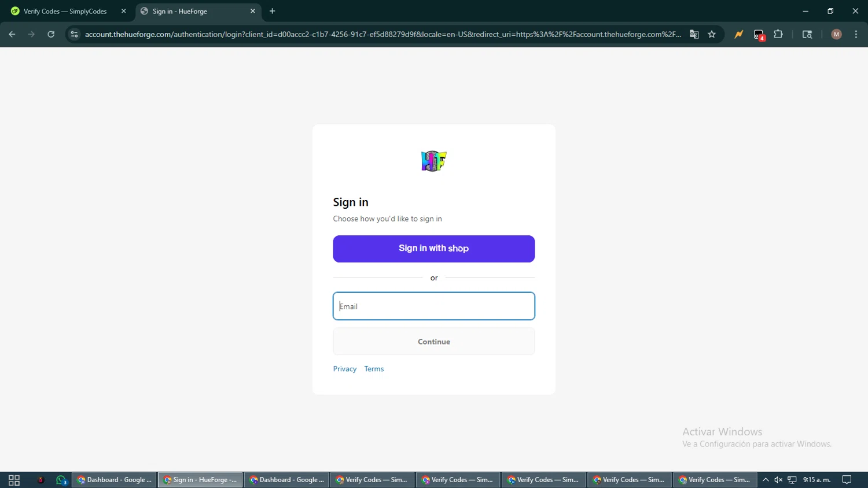Switch to first Dashboard - Google taskbar window
The image size is (868, 488).
[114, 480]
